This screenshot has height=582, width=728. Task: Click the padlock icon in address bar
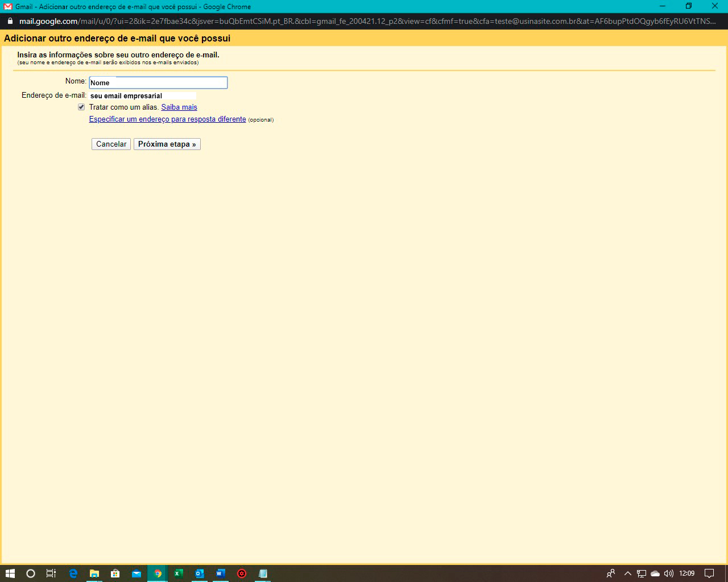click(x=10, y=21)
